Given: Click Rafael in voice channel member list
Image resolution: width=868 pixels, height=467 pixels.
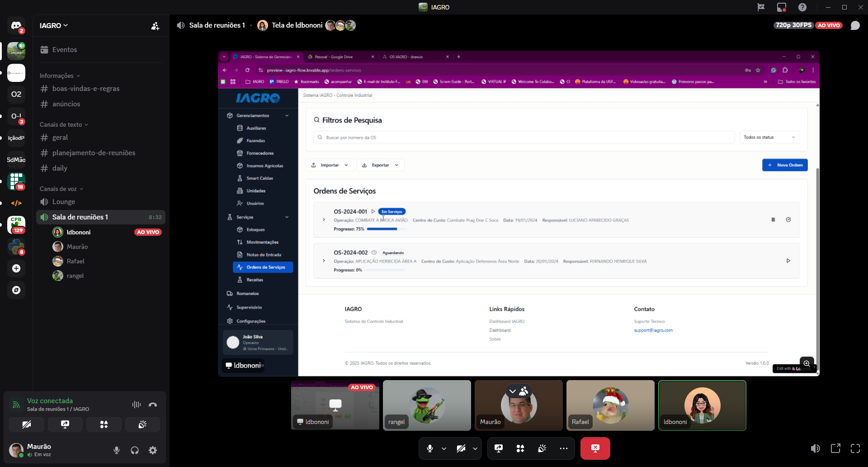Looking at the screenshot, I should coord(107,261).
